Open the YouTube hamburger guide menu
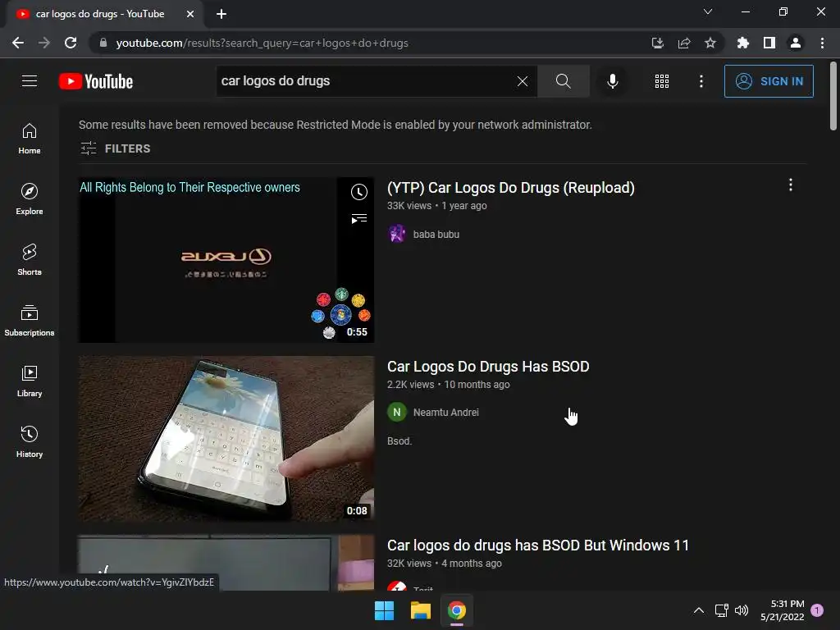This screenshot has width=840, height=630. point(30,81)
